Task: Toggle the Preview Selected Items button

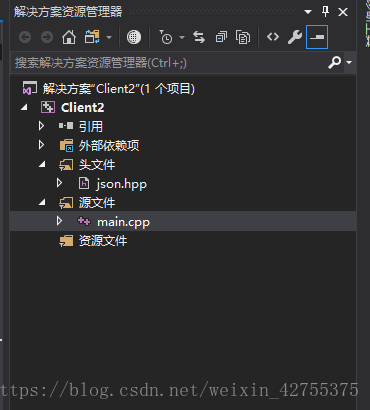Action: [317, 37]
